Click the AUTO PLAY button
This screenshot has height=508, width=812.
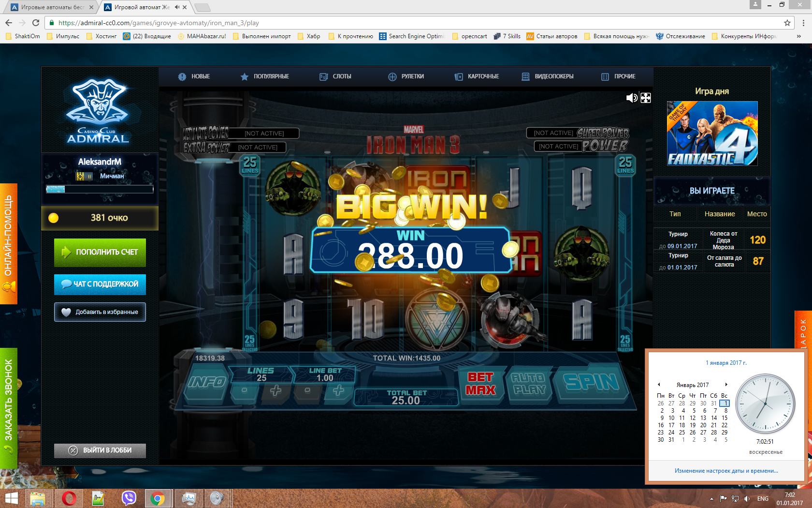(529, 384)
